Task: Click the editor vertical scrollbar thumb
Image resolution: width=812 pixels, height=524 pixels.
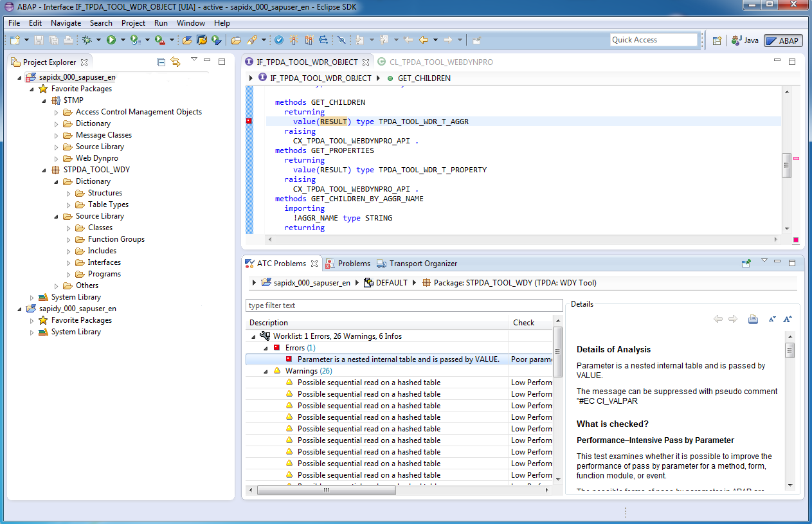Action: point(786,165)
